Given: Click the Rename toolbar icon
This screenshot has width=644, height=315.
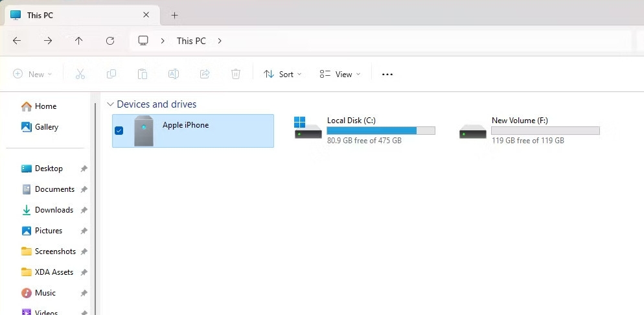Looking at the screenshot, I should (174, 74).
